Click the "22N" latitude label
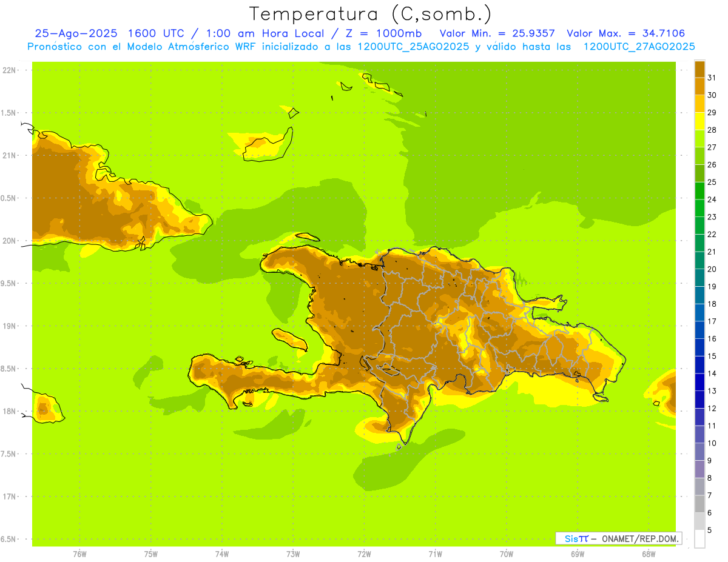Screen dimensions: 728x562 point(9,70)
